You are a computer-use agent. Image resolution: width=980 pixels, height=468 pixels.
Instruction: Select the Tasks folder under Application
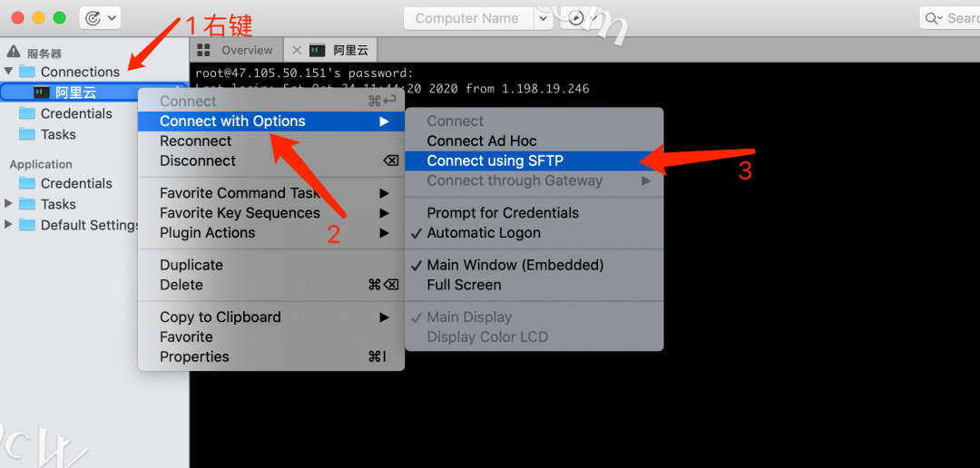point(58,204)
